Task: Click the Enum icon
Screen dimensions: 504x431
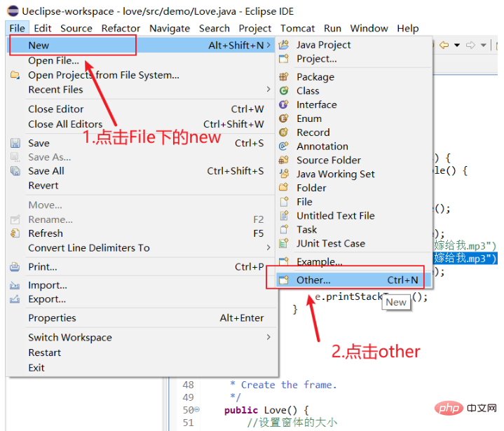Action: coord(283,118)
